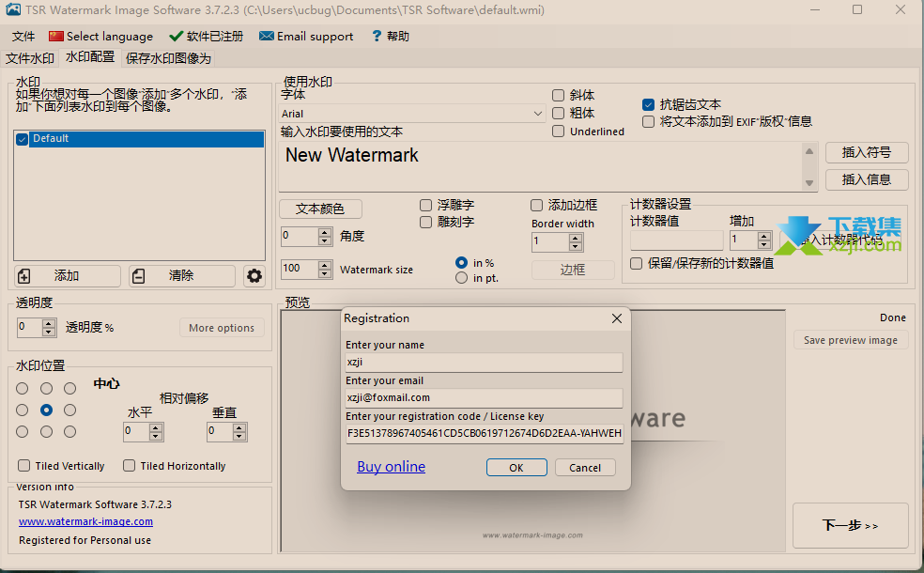Open the watermark settings gear icon
Screen dimensions: 924x573
254,275
